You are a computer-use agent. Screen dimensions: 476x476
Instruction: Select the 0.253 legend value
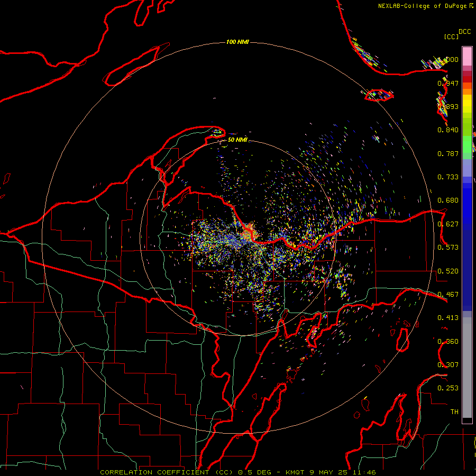point(448,388)
